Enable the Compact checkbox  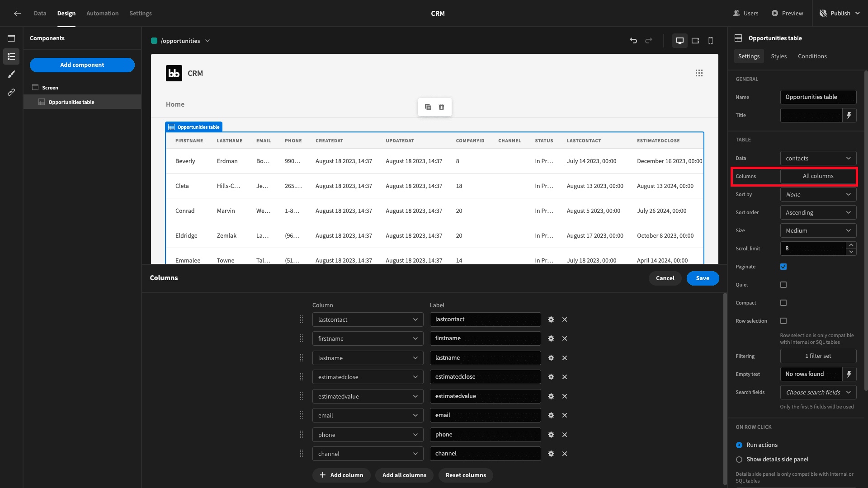pos(783,303)
